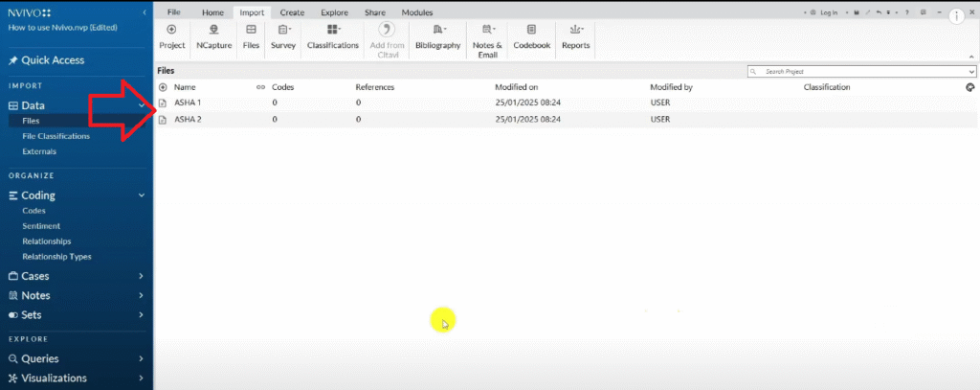Switch to the Create ribbon tab
This screenshot has height=390, width=980.
[292, 12]
